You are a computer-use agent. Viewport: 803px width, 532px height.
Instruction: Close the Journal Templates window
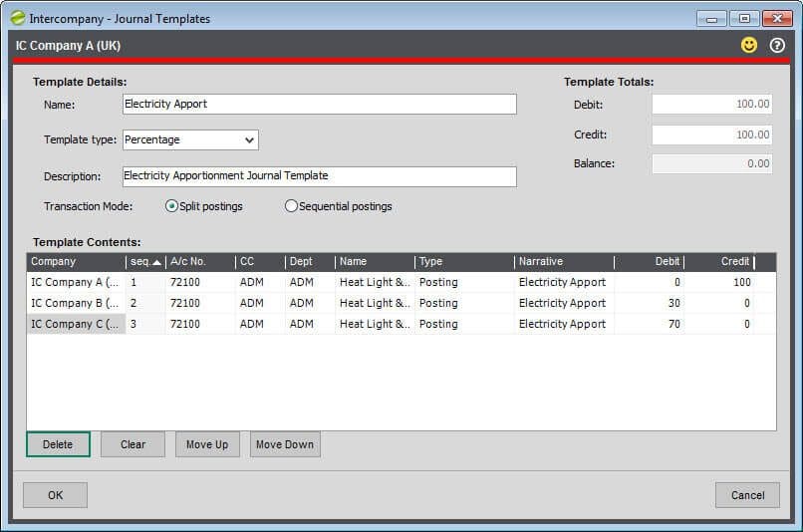[x=777, y=19]
